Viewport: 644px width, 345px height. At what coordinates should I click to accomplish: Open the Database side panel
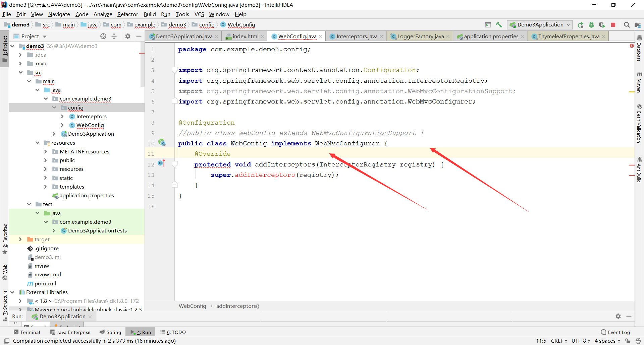[x=639, y=49]
